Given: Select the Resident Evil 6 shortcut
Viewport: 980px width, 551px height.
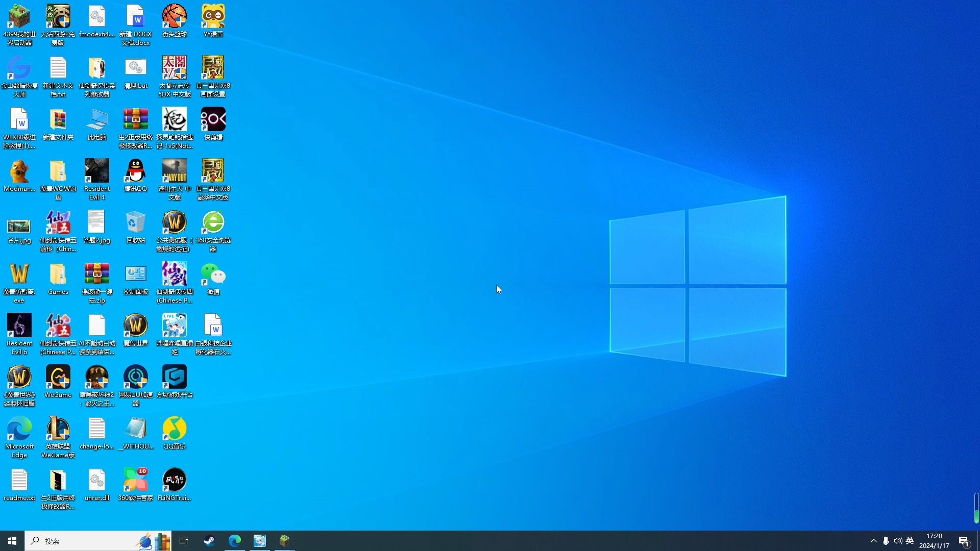Looking at the screenshot, I should (x=19, y=334).
